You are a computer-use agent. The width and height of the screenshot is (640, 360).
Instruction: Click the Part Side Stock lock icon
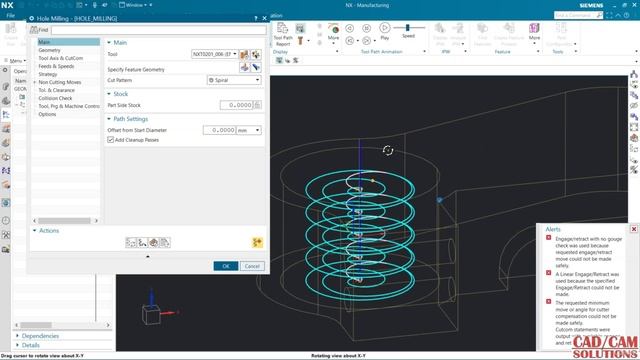[x=258, y=105]
